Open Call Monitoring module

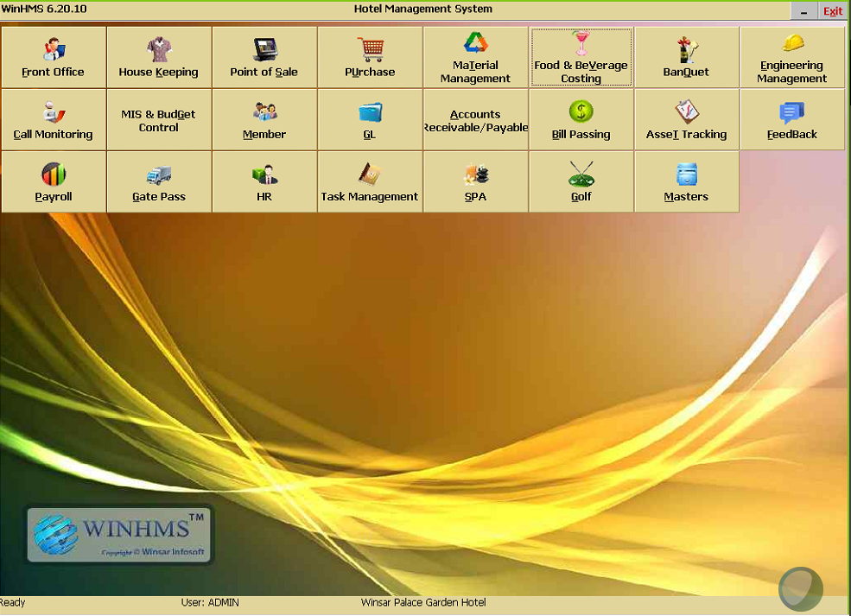pos(54,120)
